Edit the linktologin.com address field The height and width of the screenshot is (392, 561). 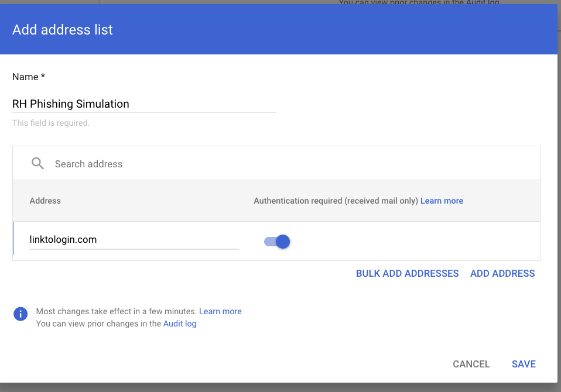coord(134,240)
